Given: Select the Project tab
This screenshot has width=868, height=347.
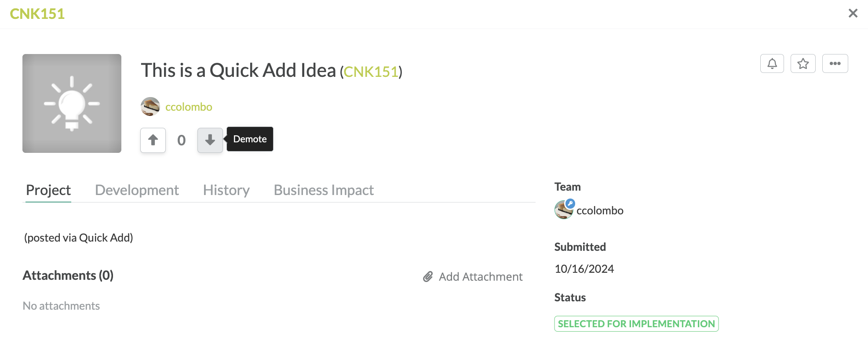Looking at the screenshot, I should (x=48, y=190).
